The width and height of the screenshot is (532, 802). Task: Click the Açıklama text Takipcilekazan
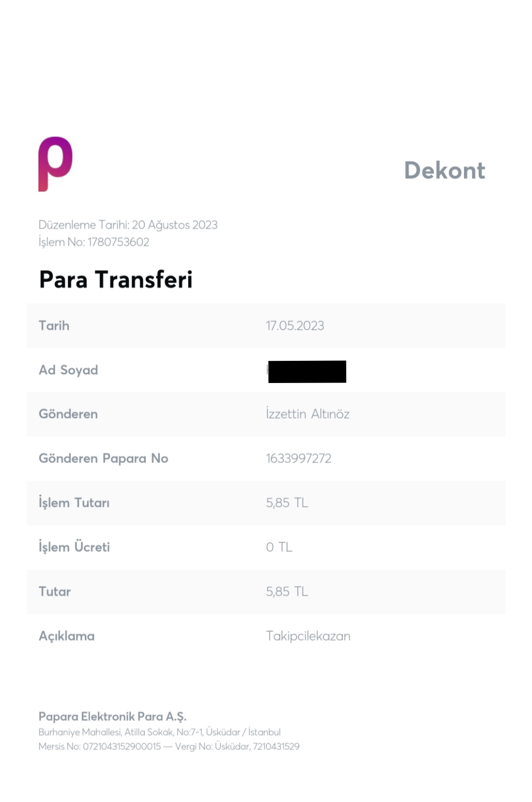[x=308, y=636]
